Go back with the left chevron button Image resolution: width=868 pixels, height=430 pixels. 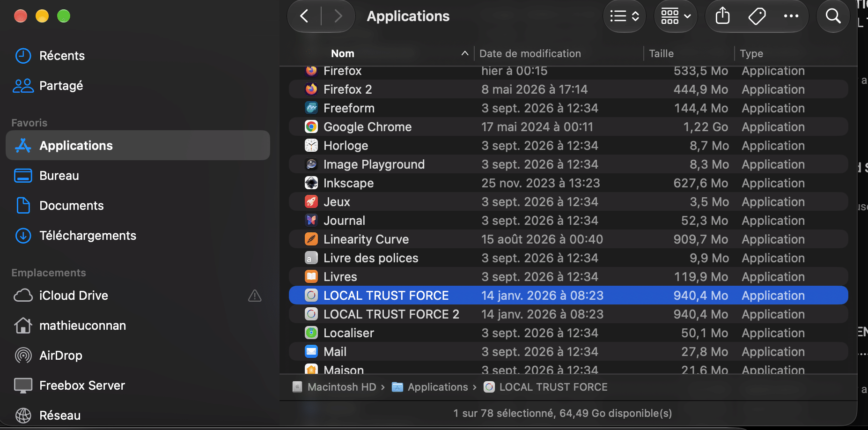tap(304, 16)
